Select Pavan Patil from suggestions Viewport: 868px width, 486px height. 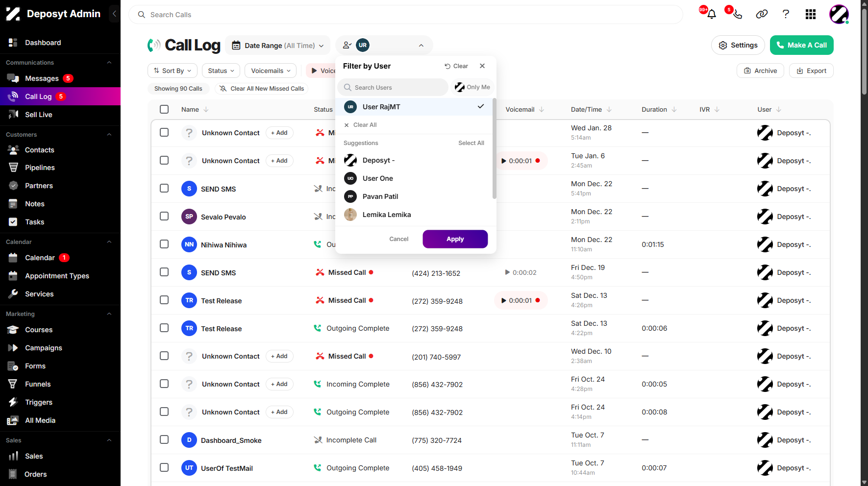(x=415, y=196)
